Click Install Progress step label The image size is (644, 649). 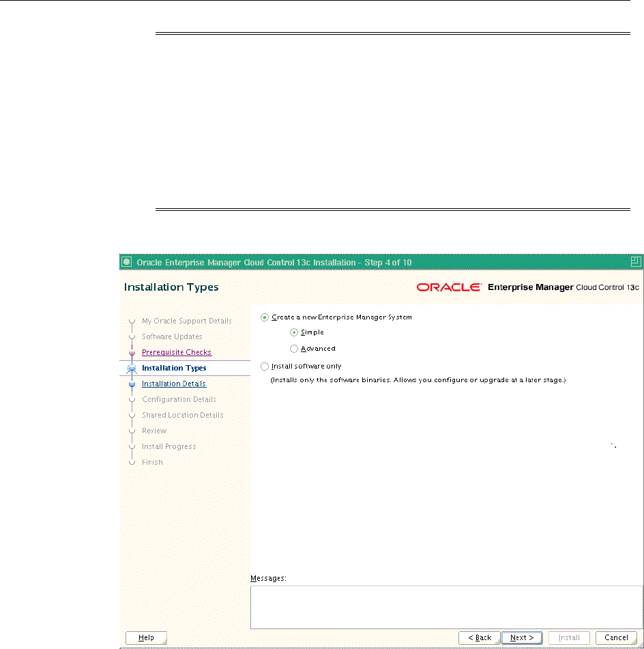pyautogui.click(x=169, y=446)
